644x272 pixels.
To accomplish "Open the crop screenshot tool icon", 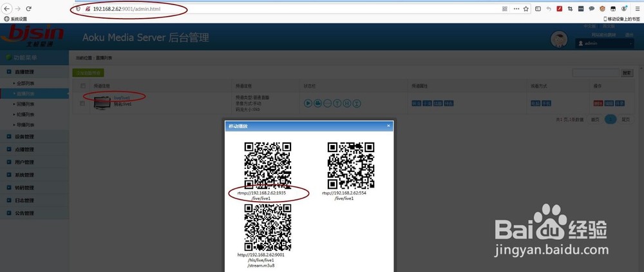I will click(570, 8).
